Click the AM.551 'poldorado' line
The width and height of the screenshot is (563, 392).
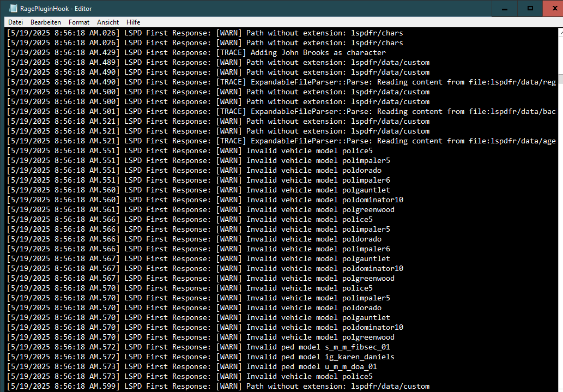(194, 170)
